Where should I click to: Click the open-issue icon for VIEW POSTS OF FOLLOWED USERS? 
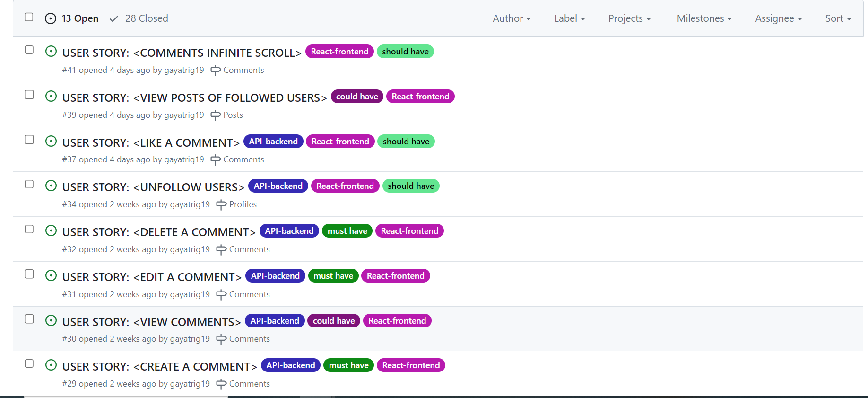point(51,96)
